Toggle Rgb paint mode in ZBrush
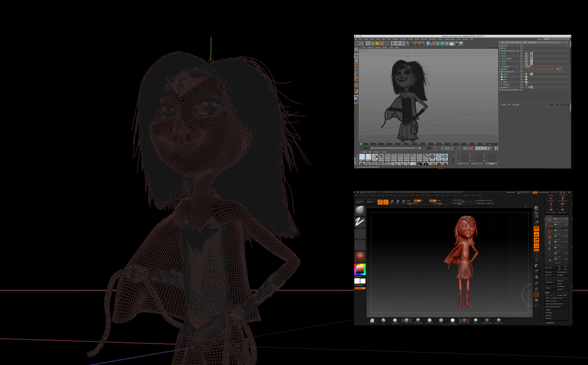Viewport: 588px width, 365px height. 417,201
